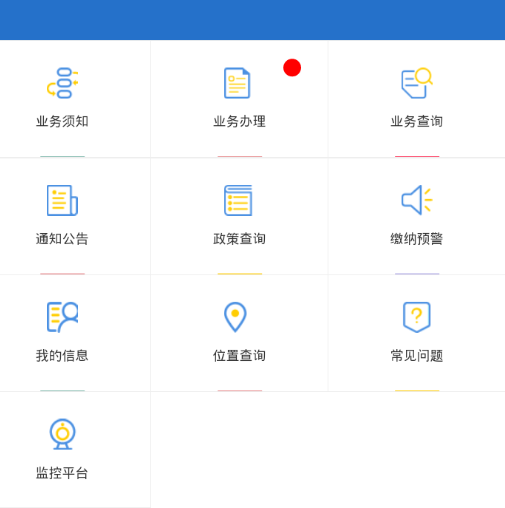505x508 pixels.
Task: Tap the 常见问题 text label
Action: pos(417,356)
